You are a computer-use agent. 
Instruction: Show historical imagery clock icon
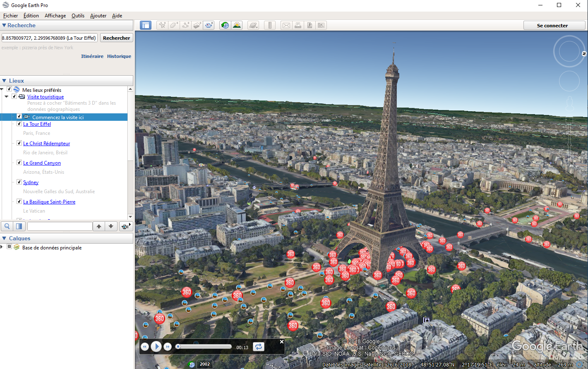tap(225, 25)
